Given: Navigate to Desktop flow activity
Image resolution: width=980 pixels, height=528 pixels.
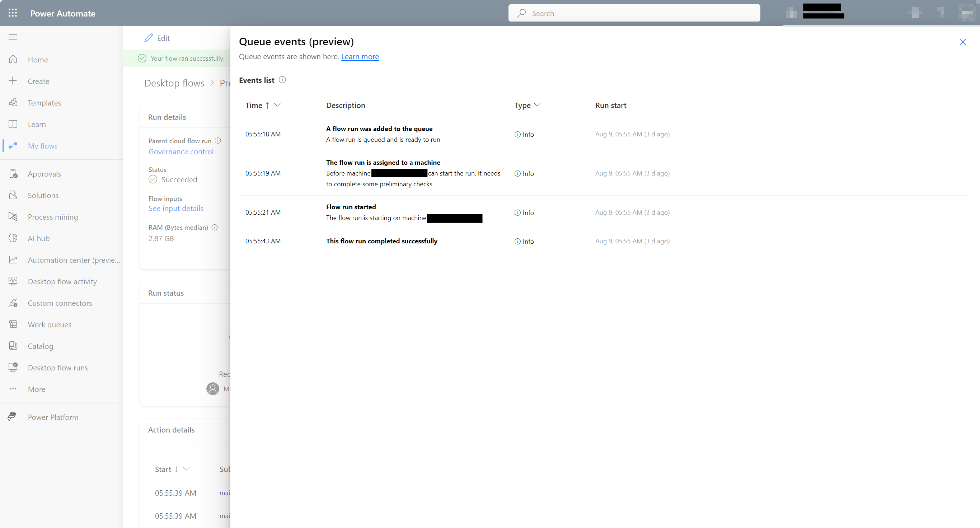Looking at the screenshot, I should coord(62,281).
